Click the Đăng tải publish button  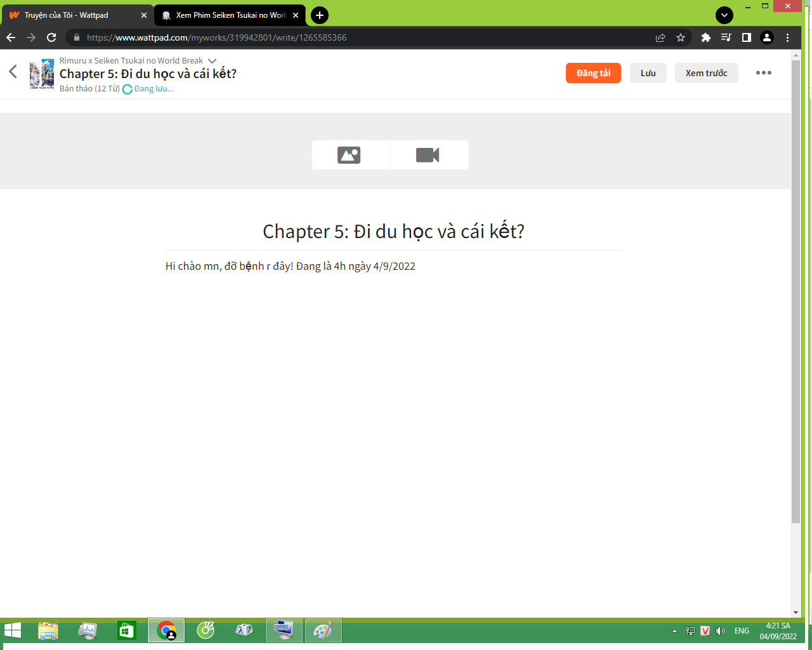point(593,73)
